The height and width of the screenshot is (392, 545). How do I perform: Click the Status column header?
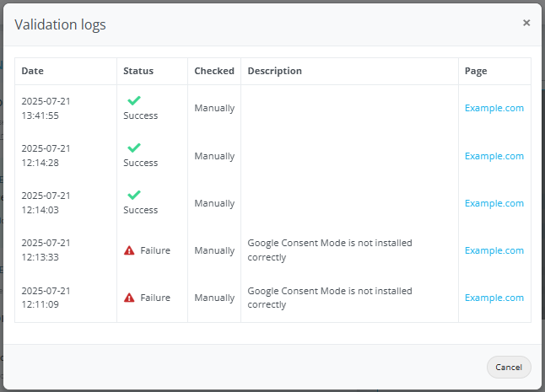click(138, 72)
